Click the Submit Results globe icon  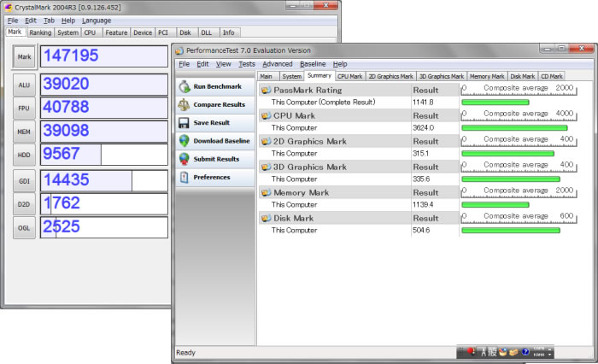click(185, 159)
